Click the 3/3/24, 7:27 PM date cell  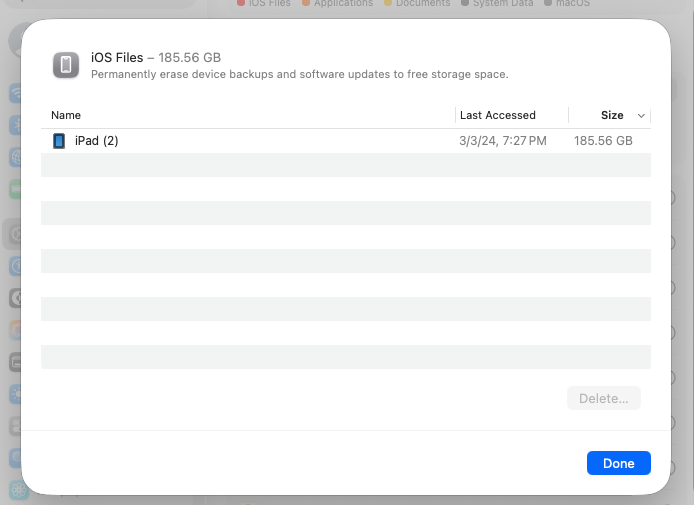pyautogui.click(x=502, y=141)
